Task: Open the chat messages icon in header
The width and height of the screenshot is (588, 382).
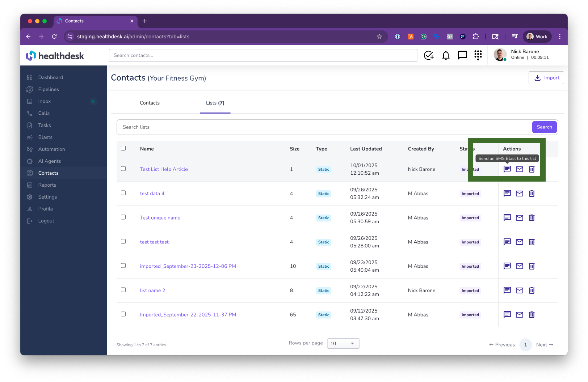Action: click(x=462, y=55)
